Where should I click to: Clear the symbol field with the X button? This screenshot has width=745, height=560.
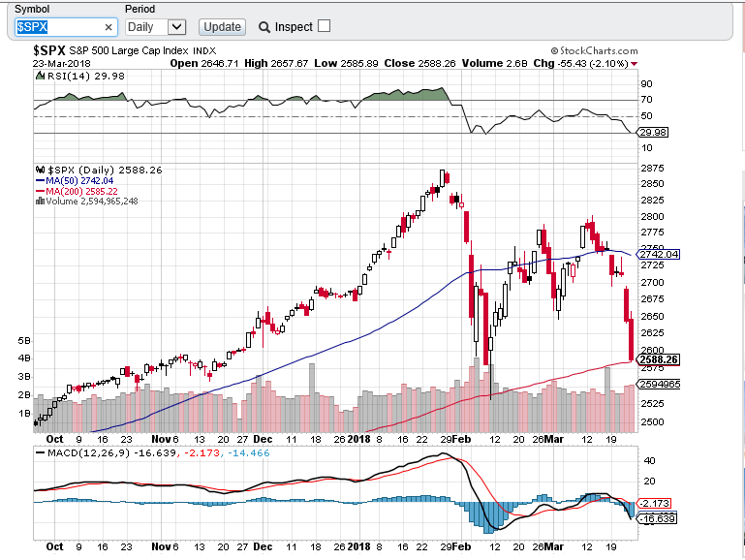tap(109, 27)
